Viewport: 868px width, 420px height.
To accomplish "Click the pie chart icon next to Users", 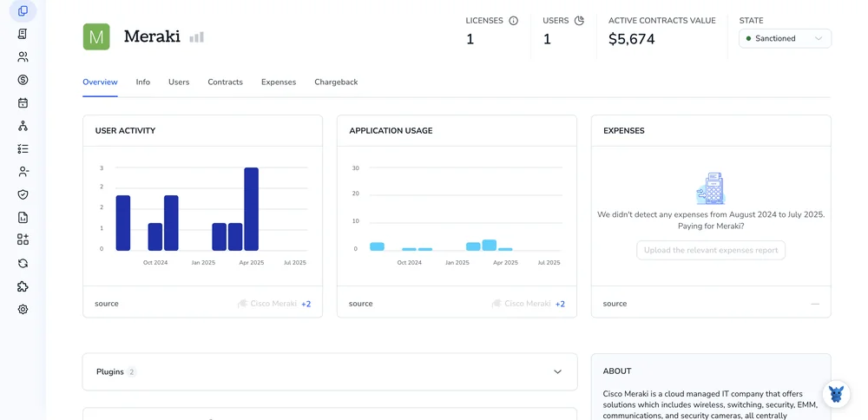I will click(x=579, y=21).
